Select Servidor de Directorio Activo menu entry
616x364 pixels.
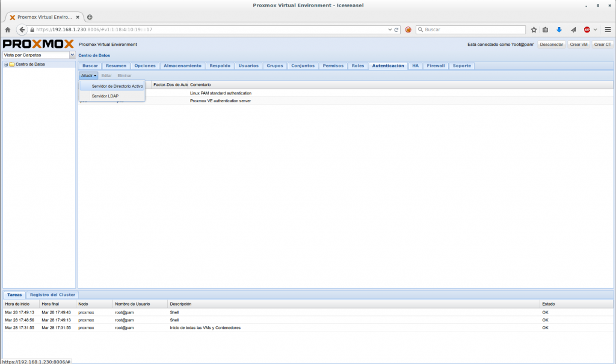[117, 86]
